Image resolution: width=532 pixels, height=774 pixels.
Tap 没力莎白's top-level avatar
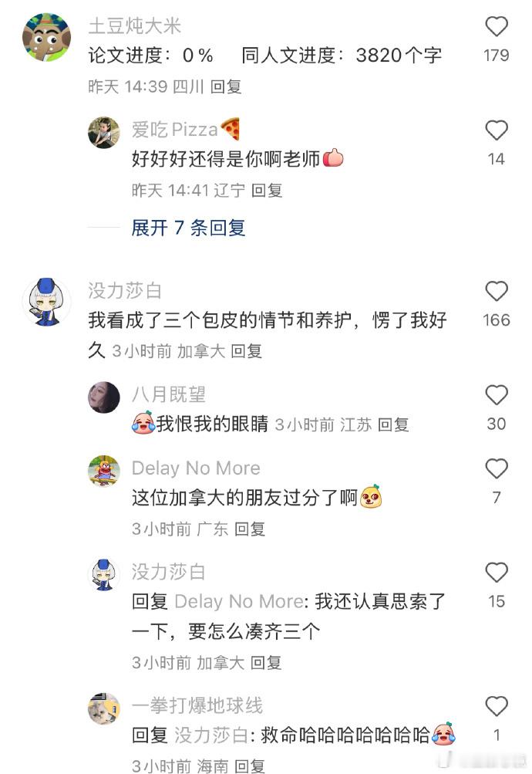[x=47, y=302]
